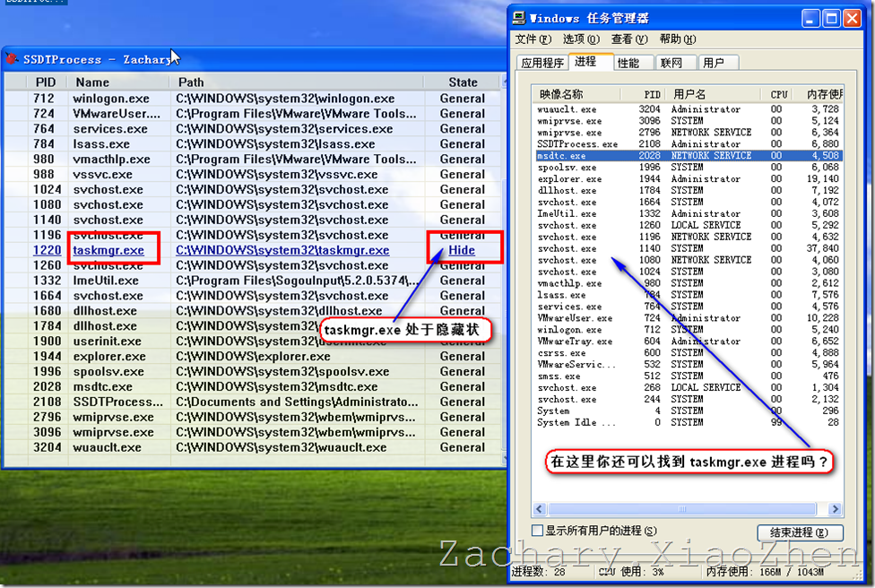The image size is (875, 588).
Task: Enable 显示所有用户的进程 checkbox
Action: click(x=538, y=532)
